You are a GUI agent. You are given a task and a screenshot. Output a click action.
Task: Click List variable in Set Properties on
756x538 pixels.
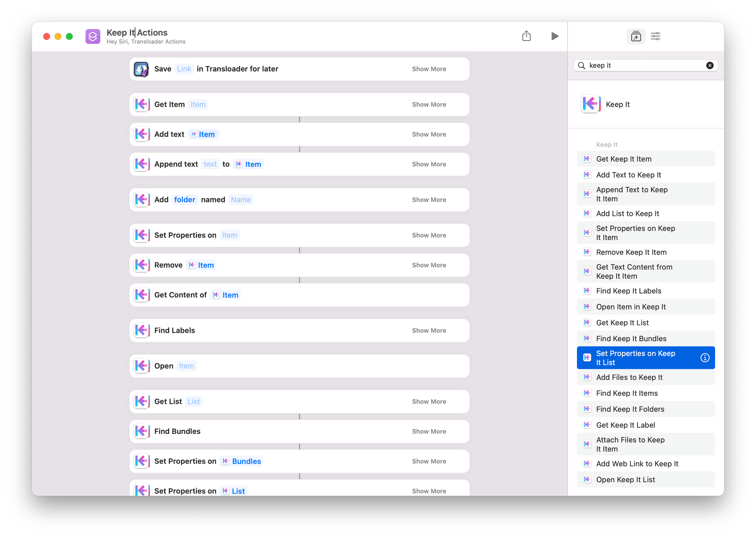(234, 491)
